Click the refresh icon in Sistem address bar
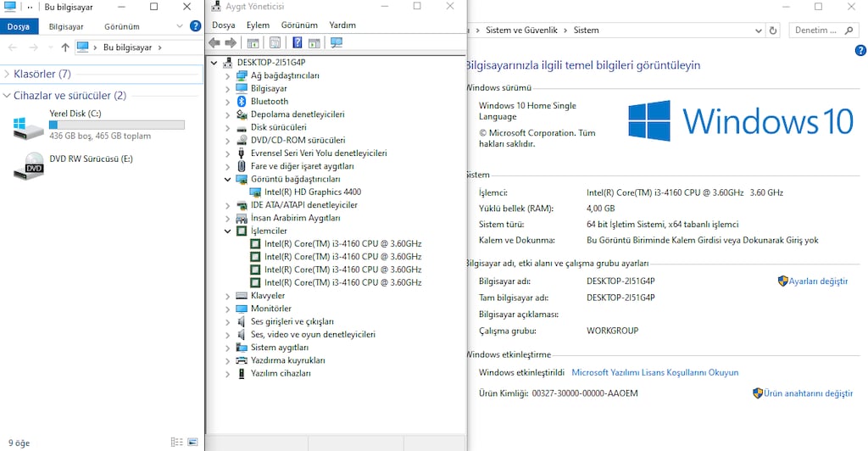The image size is (868, 451). point(773,31)
